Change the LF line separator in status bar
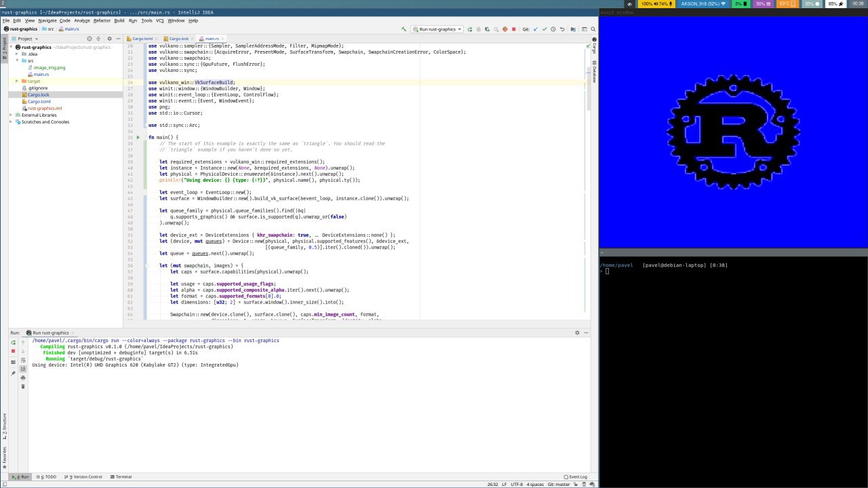Viewport: 868px width, 488px height. pyautogui.click(x=504, y=485)
